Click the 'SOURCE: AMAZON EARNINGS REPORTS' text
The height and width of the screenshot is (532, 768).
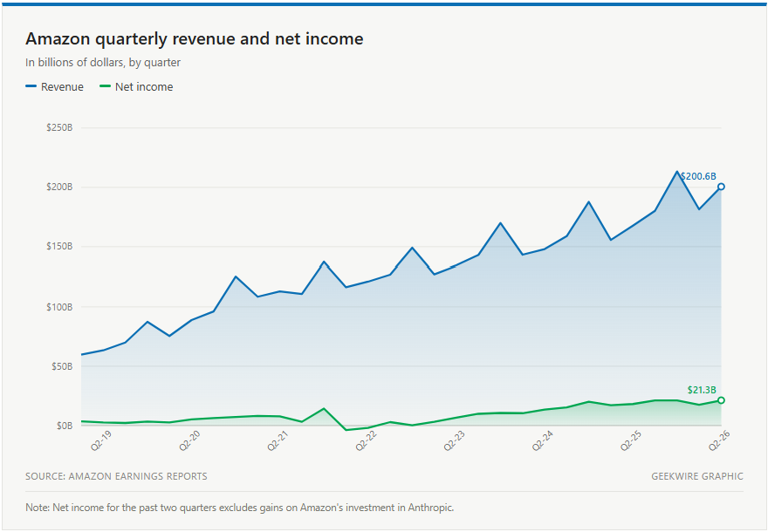(116, 476)
